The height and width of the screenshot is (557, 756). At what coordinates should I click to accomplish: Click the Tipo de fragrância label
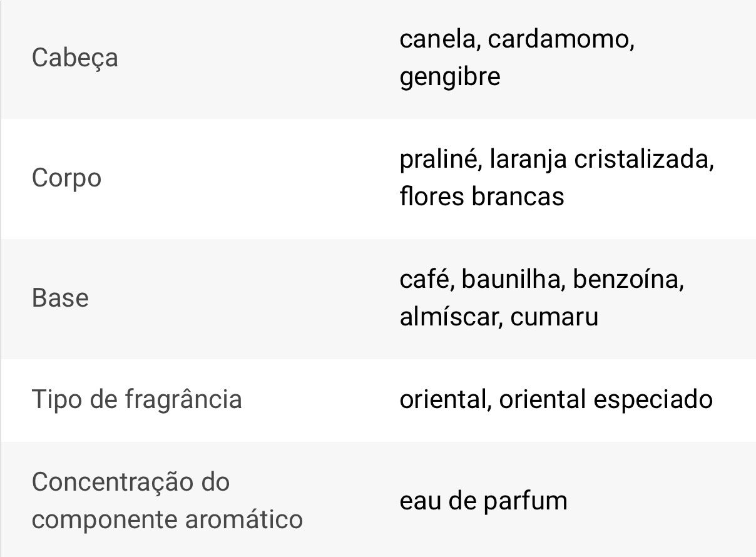[x=136, y=399]
